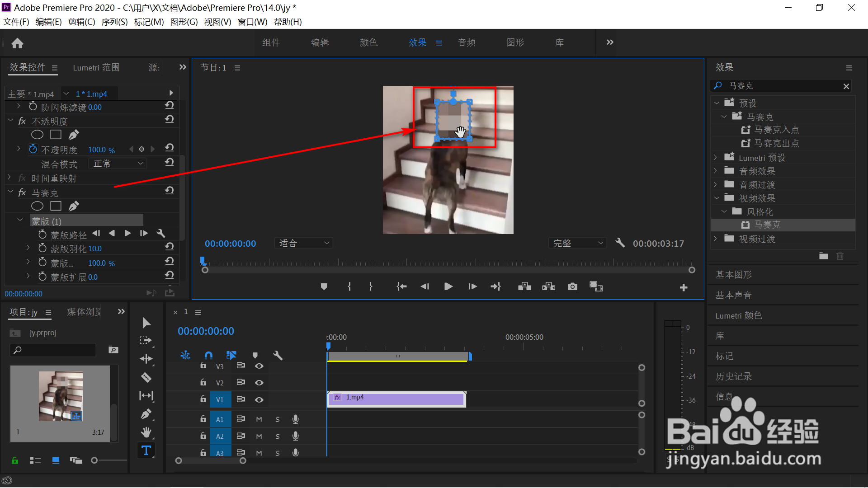Select the Hand tool in the tools panel
This screenshot has height=488, width=868.
click(146, 432)
